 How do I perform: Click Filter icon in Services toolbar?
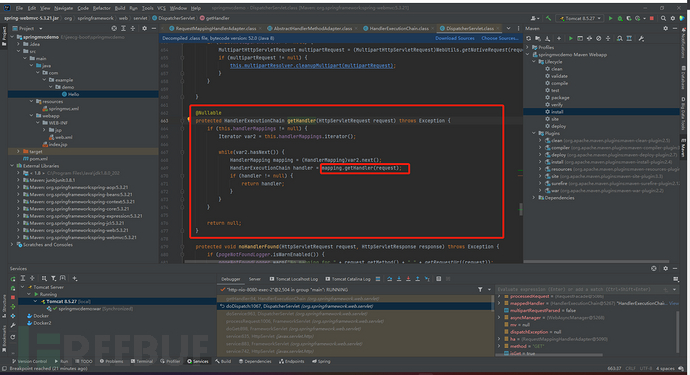tap(53, 278)
